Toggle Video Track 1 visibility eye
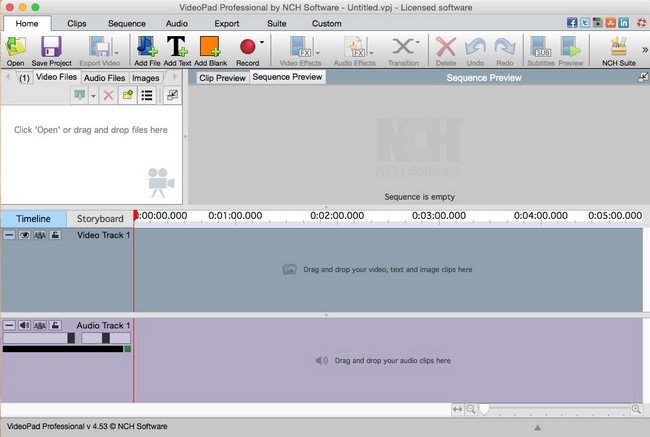The image size is (650, 437). [x=24, y=235]
